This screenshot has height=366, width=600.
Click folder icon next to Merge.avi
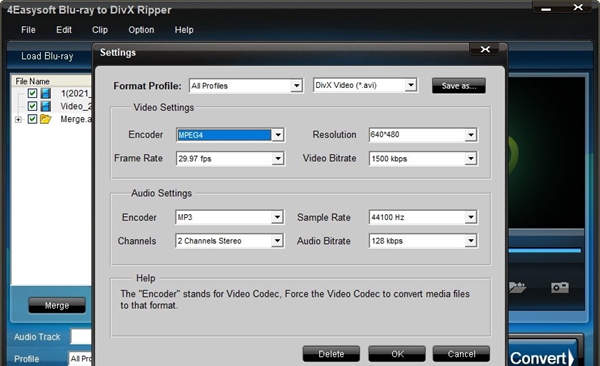(46, 119)
